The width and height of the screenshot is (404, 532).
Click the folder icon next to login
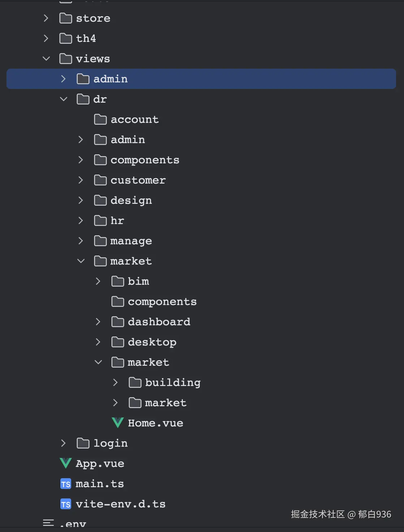tap(83, 443)
